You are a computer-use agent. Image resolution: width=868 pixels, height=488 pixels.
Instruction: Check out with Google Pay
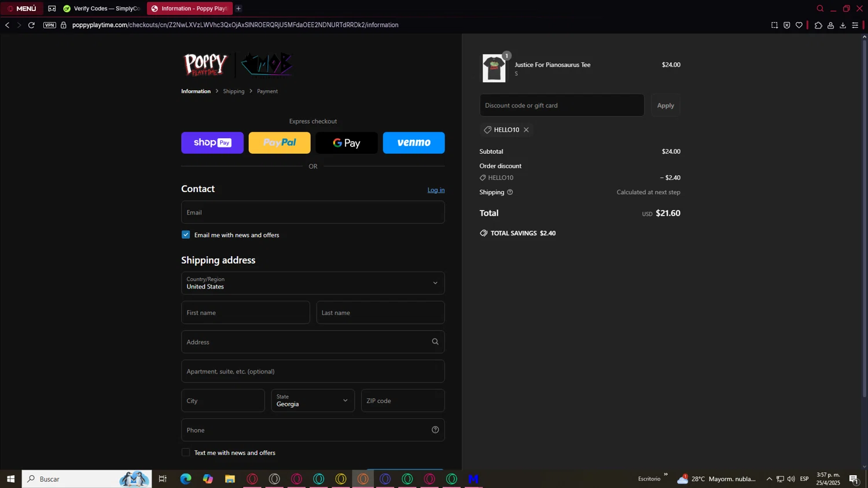pos(347,143)
